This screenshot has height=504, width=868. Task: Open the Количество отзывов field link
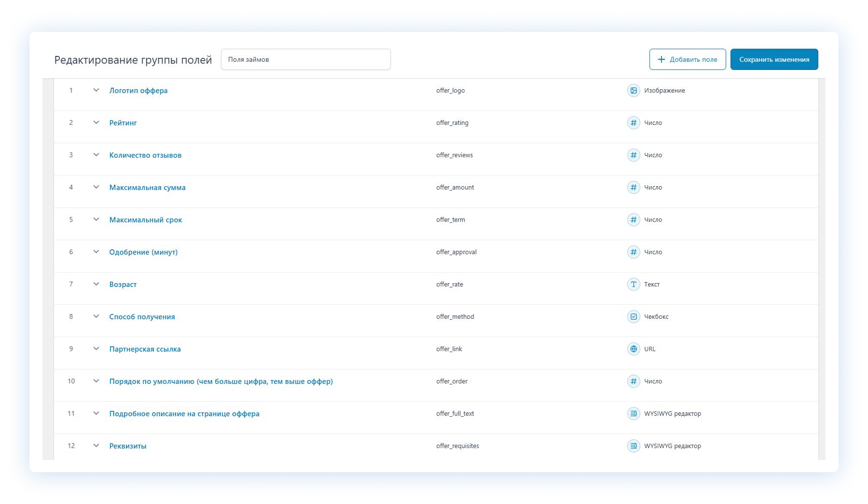pos(145,155)
